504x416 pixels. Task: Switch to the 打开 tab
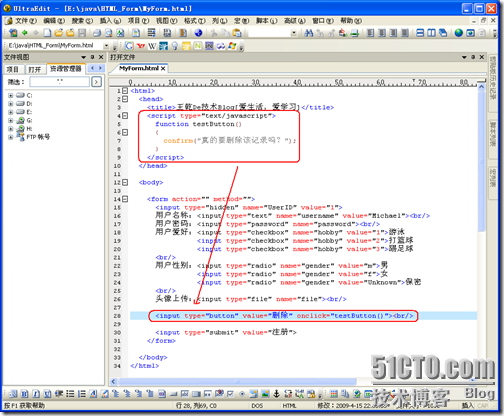pos(35,69)
